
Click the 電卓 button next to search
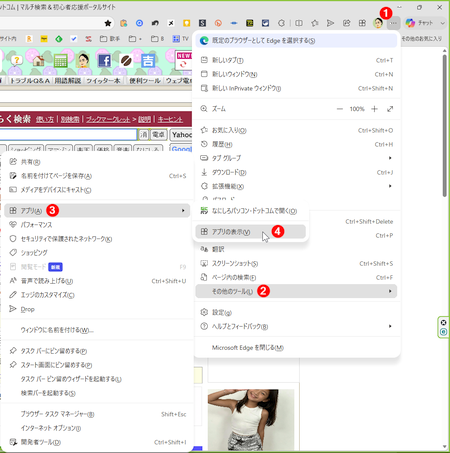tap(158, 135)
